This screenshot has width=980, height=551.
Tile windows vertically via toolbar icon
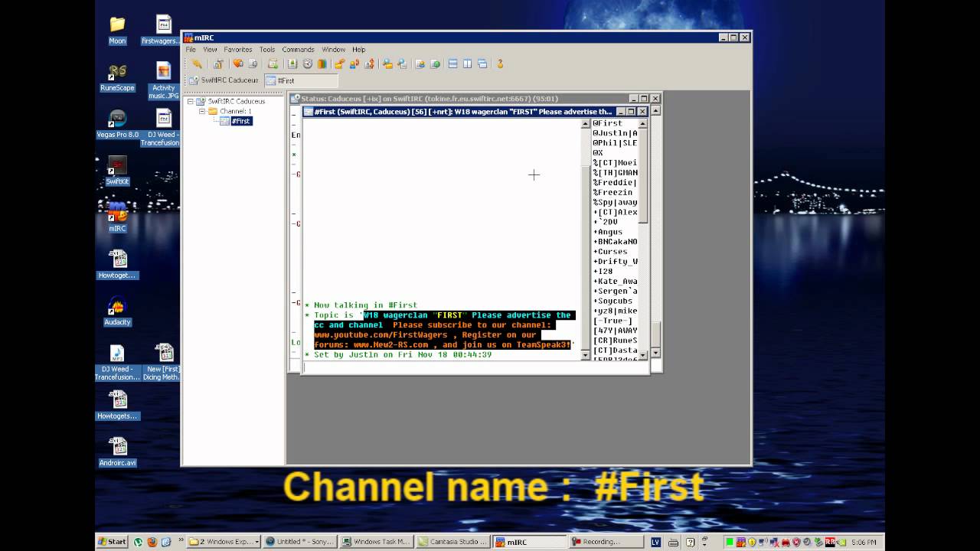point(467,64)
